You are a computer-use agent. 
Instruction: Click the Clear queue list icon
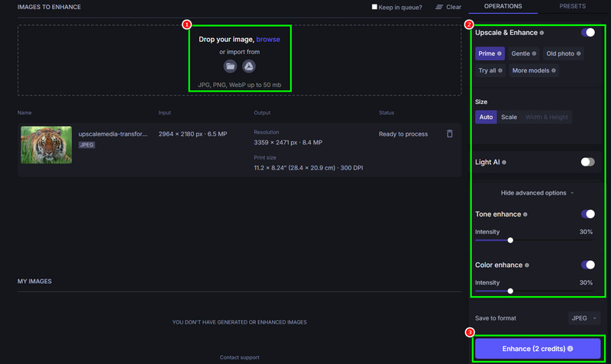(439, 7)
